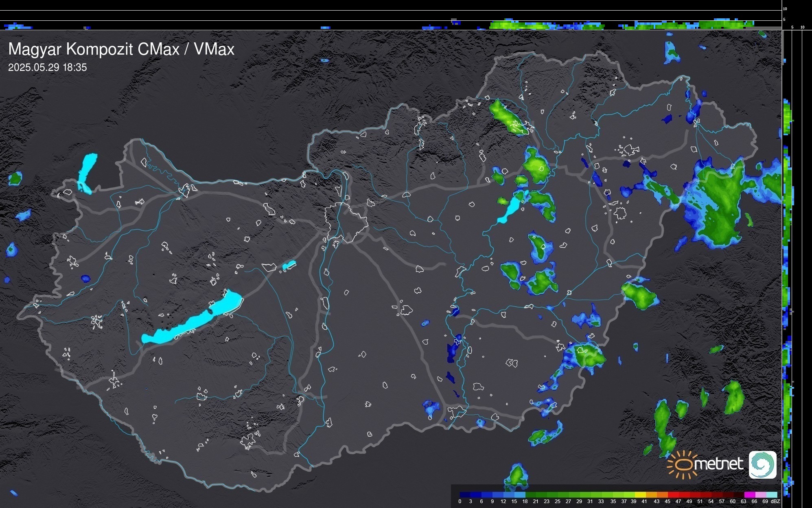Click the Magyar Kompozit CMax / VMax title
This screenshot has height=508, width=812.
121,49
